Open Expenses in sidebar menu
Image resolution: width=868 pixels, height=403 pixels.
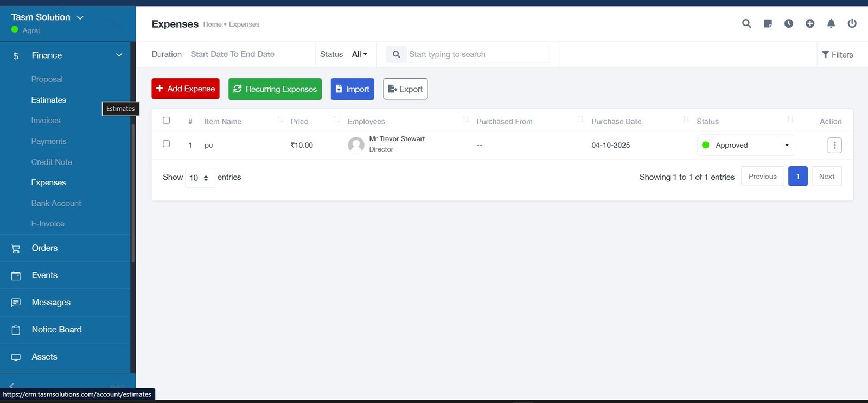[x=48, y=182]
